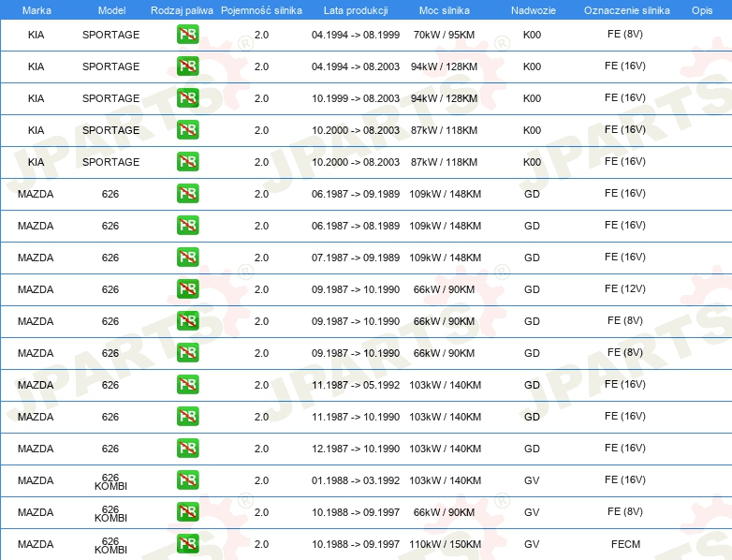This screenshot has height=560, width=732.
Task: Click SPORTAGE cell in 10.1999 -> 08.2003 row
Action: click(111, 98)
